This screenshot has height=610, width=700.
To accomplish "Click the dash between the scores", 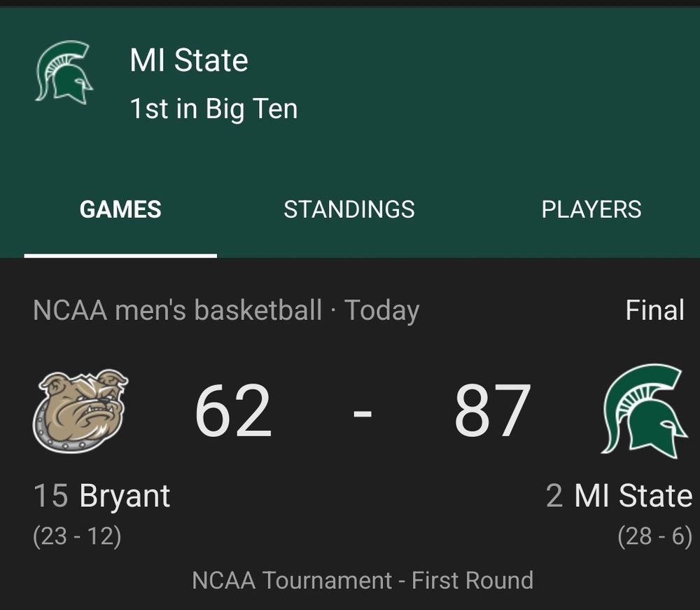I will (363, 414).
